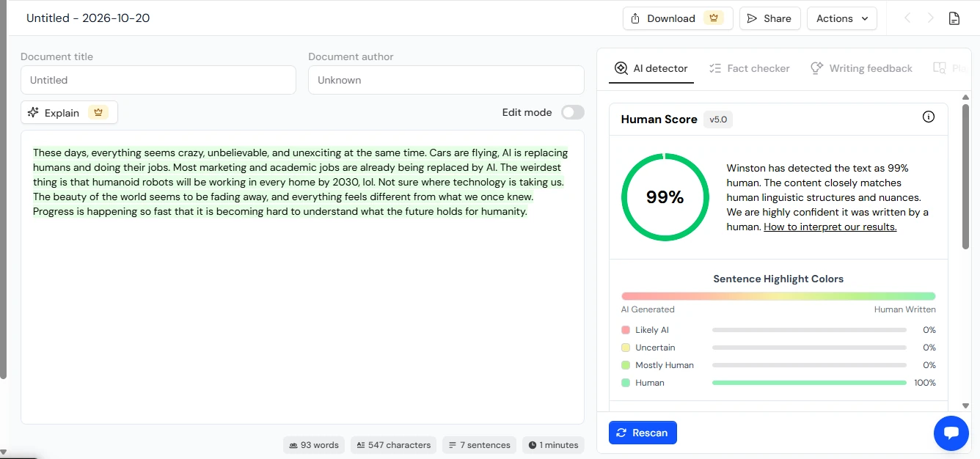Switch to the Writing feedback tab
The width and height of the screenshot is (980, 459).
861,68
